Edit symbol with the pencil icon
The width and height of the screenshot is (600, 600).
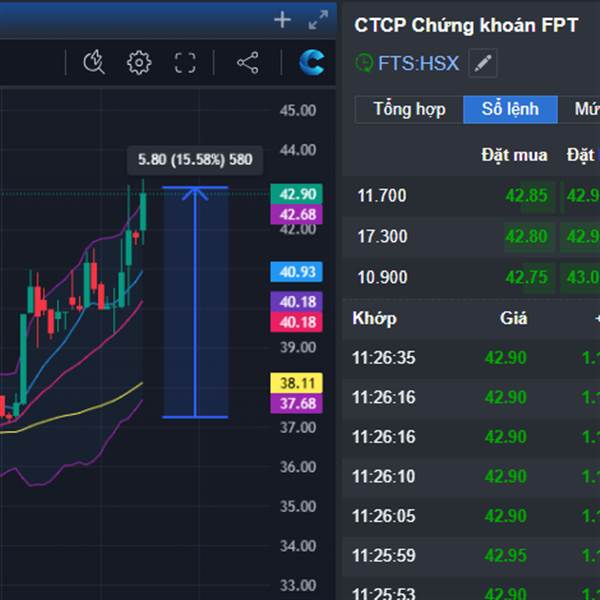point(483,63)
